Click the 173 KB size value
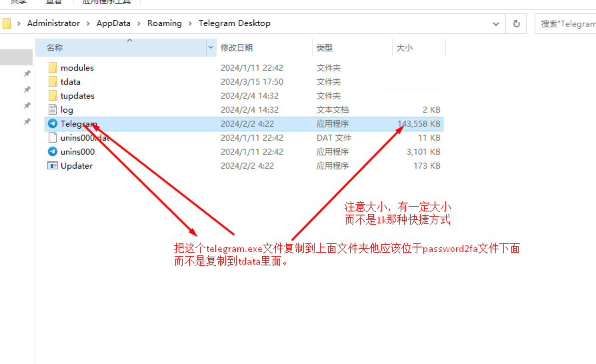The width and height of the screenshot is (596, 364). tap(427, 165)
